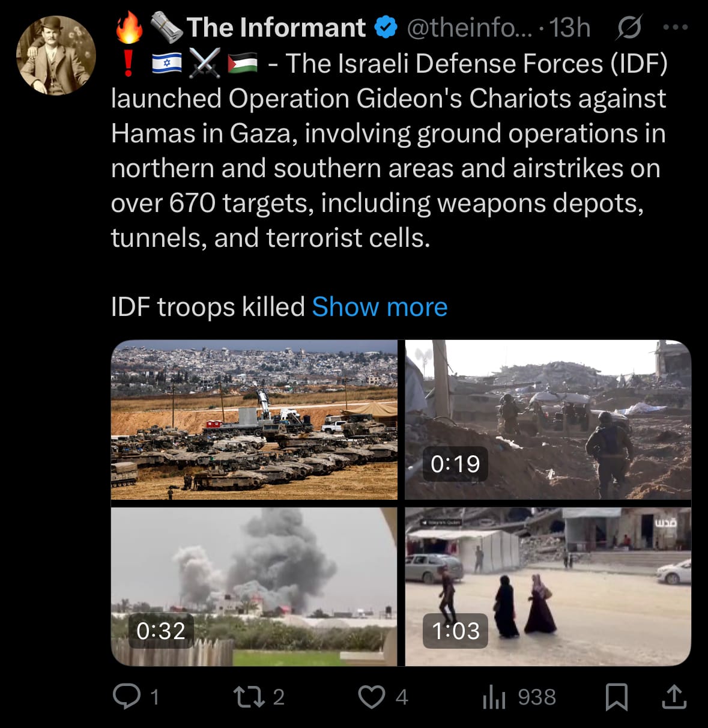
Task: Open the share upload icon
Action: pos(674,697)
